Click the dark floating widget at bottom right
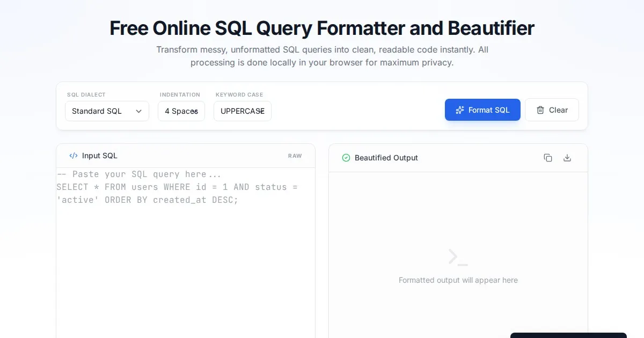The height and width of the screenshot is (338, 644). coord(568,335)
